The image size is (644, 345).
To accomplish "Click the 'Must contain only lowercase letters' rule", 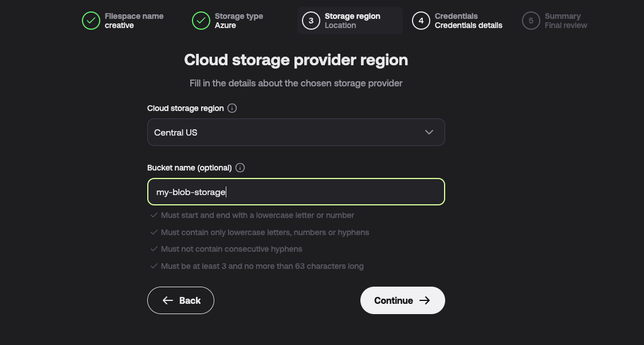I will click(265, 233).
